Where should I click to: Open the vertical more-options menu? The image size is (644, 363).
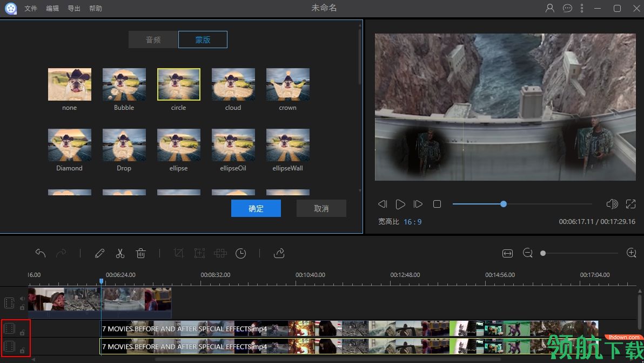pyautogui.click(x=582, y=8)
